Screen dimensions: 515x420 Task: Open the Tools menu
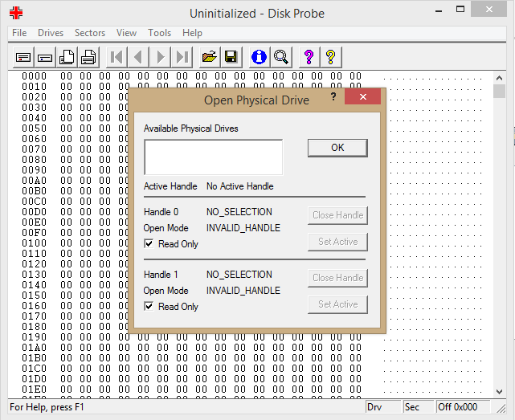click(x=159, y=33)
